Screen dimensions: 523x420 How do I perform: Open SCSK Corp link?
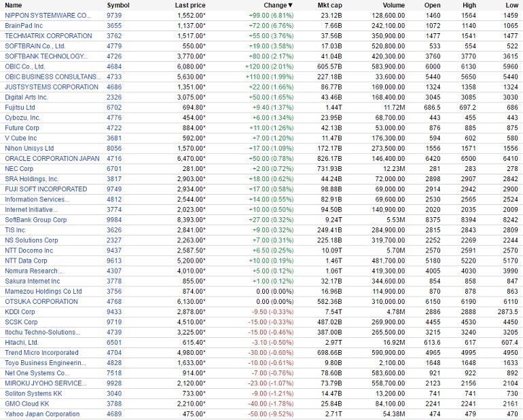coord(21,322)
